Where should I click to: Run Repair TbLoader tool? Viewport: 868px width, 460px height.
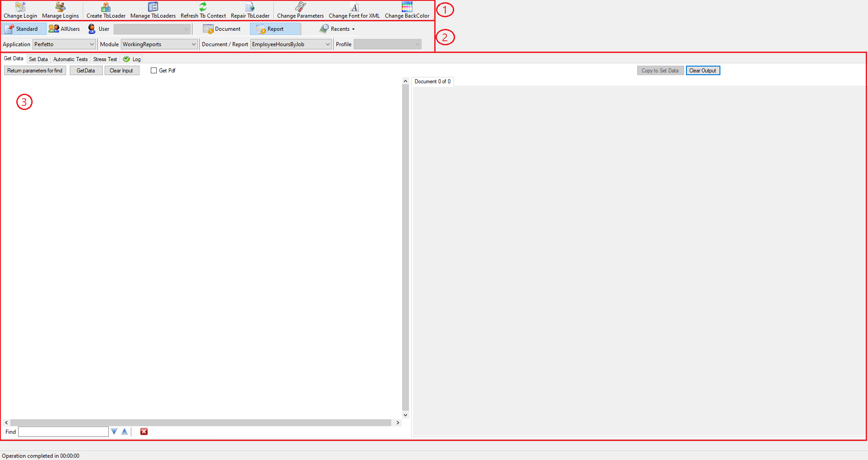[x=250, y=10]
